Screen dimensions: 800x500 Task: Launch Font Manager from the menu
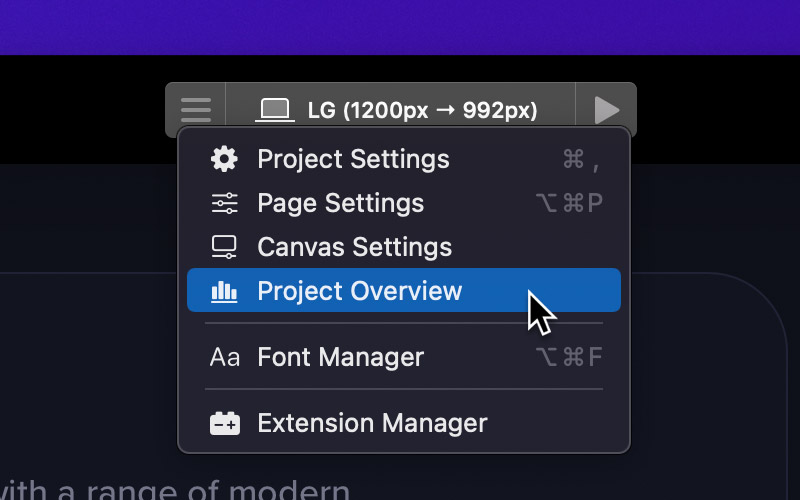click(x=404, y=357)
